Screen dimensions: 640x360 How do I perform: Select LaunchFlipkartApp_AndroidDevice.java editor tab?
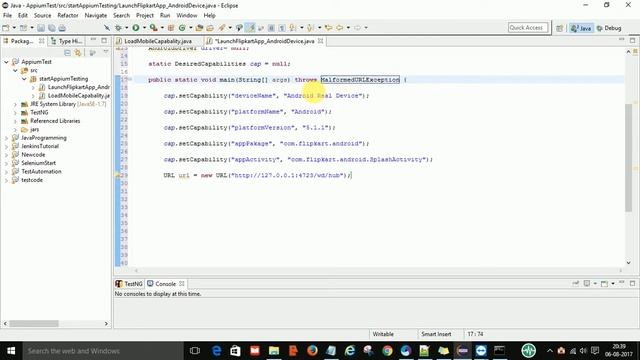pos(264,41)
